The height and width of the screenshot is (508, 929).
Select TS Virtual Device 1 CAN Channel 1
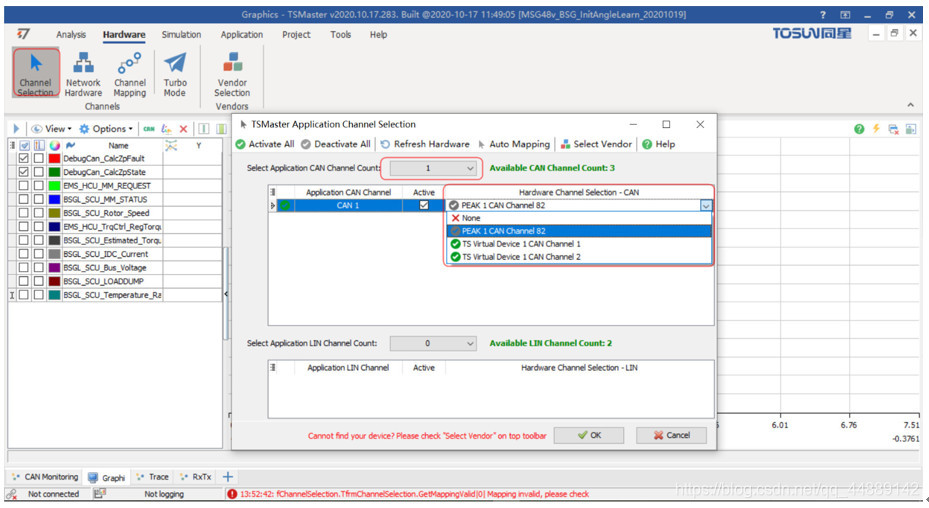pyautogui.click(x=579, y=244)
